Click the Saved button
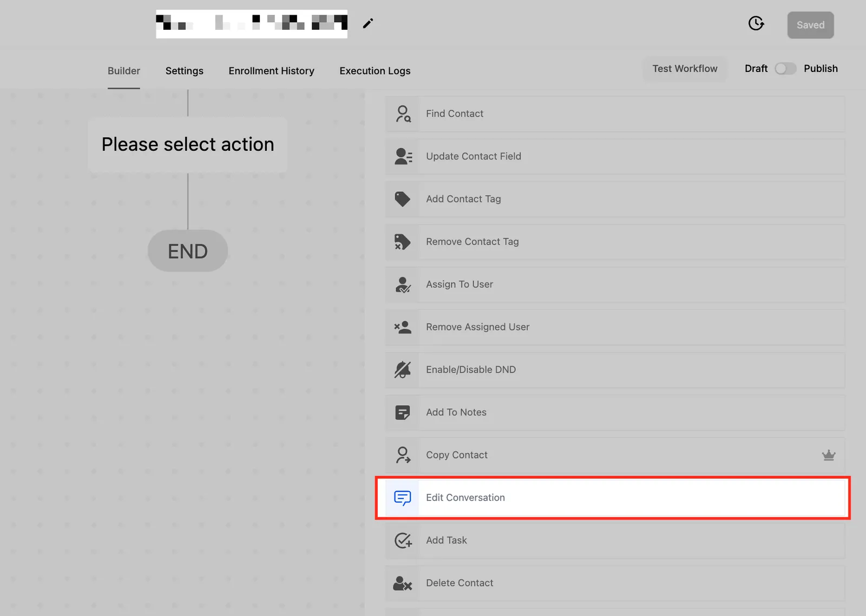The height and width of the screenshot is (616, 866). 810,25
